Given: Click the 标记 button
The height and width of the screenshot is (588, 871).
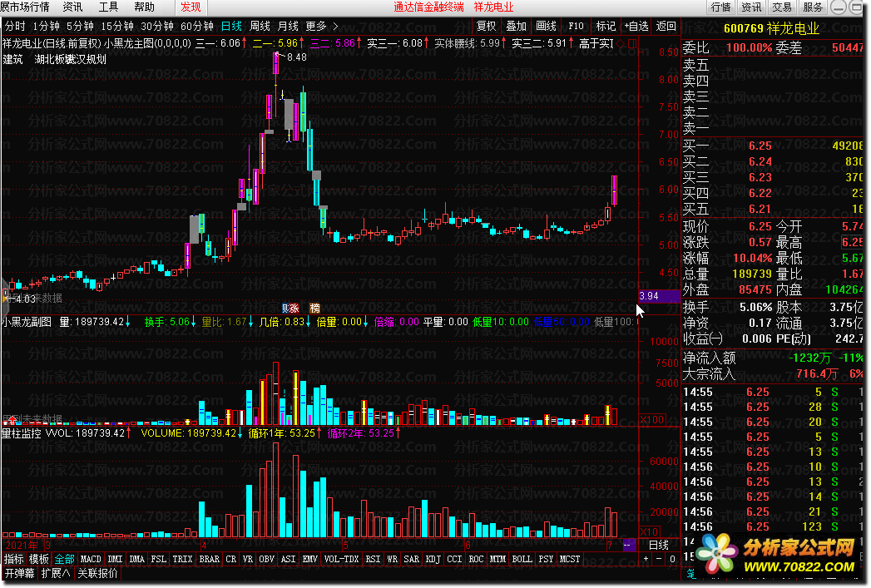Looking at the screenshot, I should tap(606, 26).
